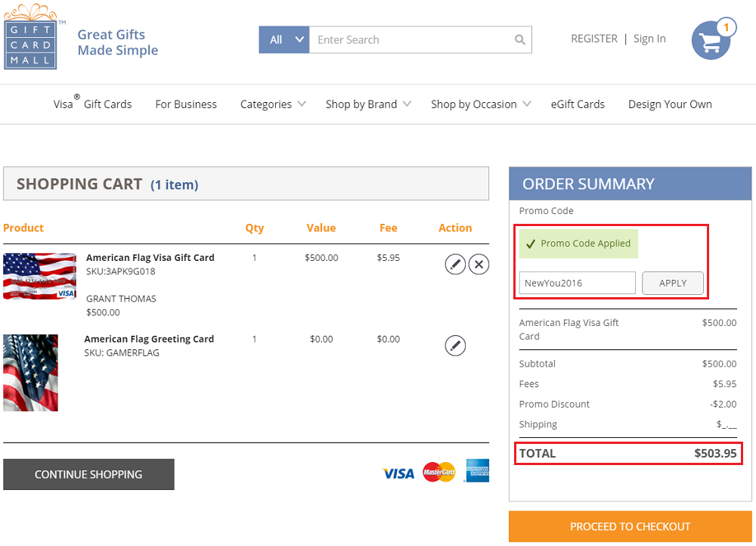Screen dimensions: 756x546
Task: Click the American Express payment logo
Action: point(477,471)
